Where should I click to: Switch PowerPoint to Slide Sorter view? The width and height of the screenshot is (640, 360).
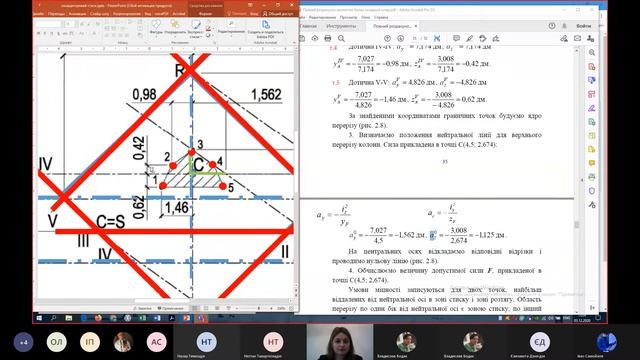[206, 309]
